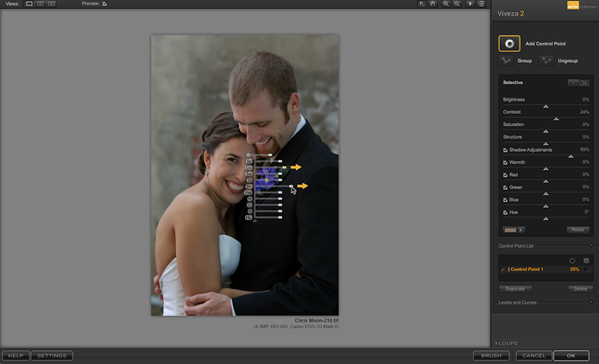Click the Contrast slider handle
This screenshot has height=364, width=599.
point(556,118)
